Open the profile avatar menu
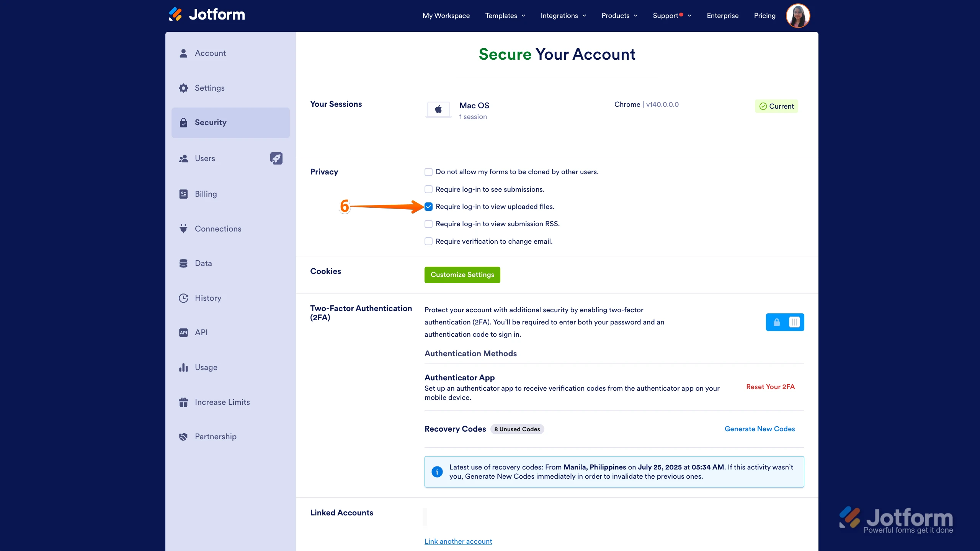The width and height of the screenshot is (980, 551). 798,15
